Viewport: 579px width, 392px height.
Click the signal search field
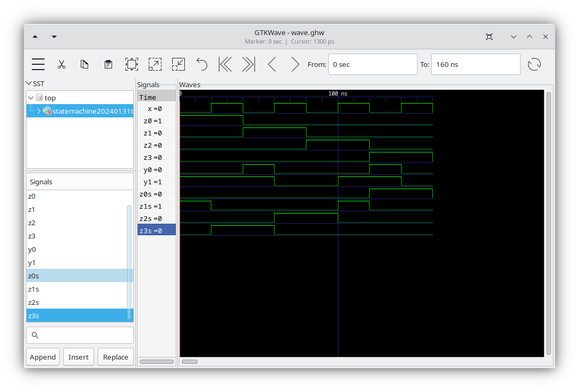coord(80,335)
